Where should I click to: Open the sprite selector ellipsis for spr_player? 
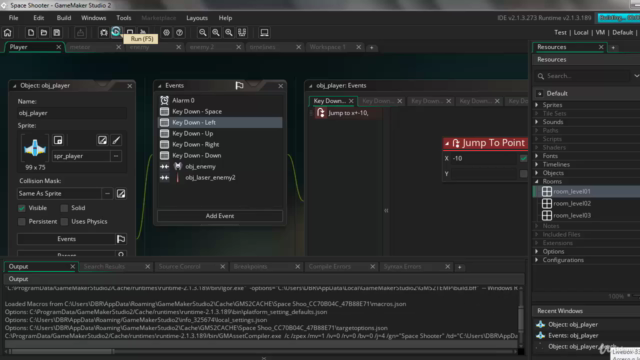click(116, 156)
